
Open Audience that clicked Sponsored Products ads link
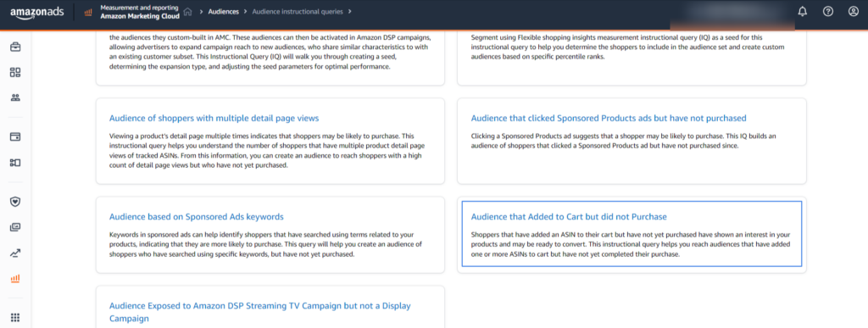[609, 119]
